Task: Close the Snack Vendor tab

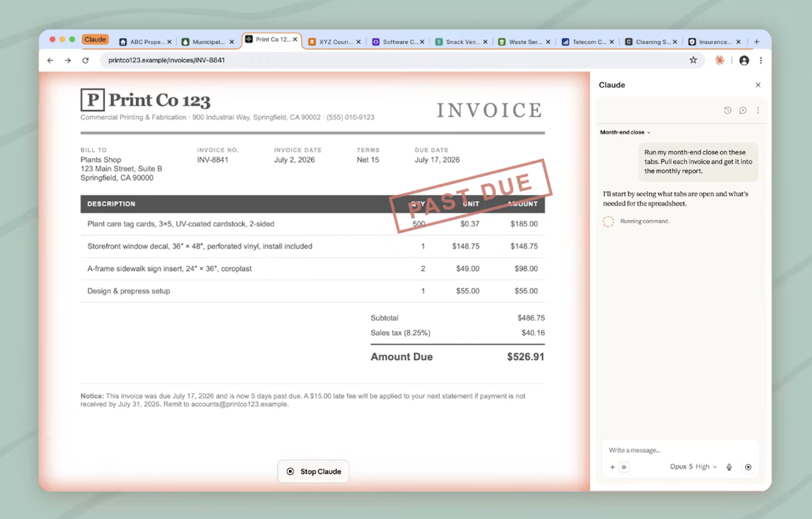Action: click(x=485, y=42)
